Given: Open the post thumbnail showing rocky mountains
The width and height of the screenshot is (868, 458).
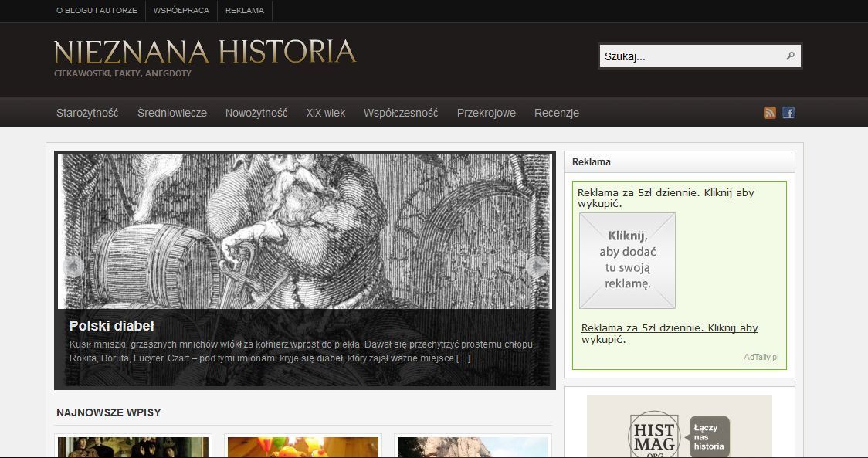Looking at the screenshot, I should click(473, 447).
